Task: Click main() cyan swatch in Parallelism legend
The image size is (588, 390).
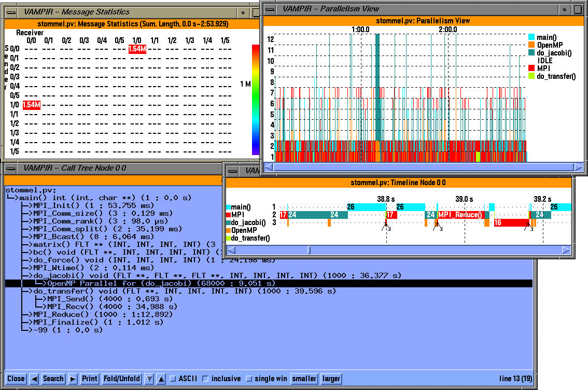Action: click(x=531, y=37)
